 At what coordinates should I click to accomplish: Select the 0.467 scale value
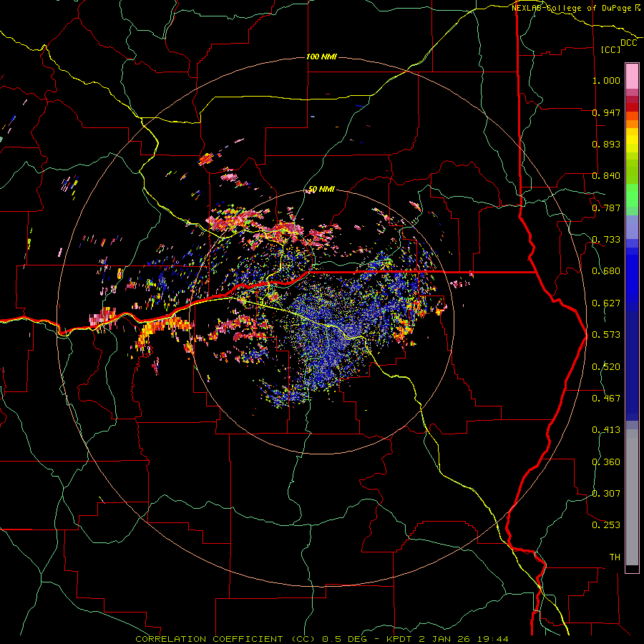coord(606,399)
